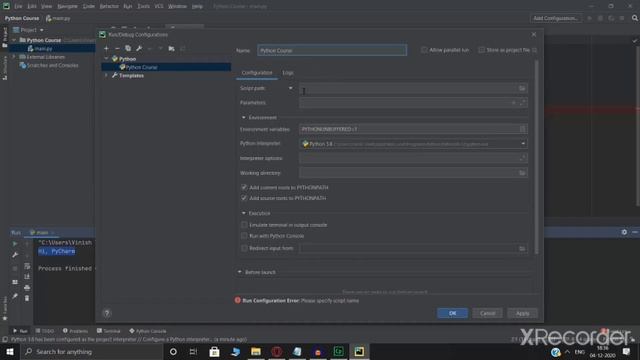This screenshot has width=640, height=360.
Task: Enable Redirect input from
Action: click(x=244, y=248)
